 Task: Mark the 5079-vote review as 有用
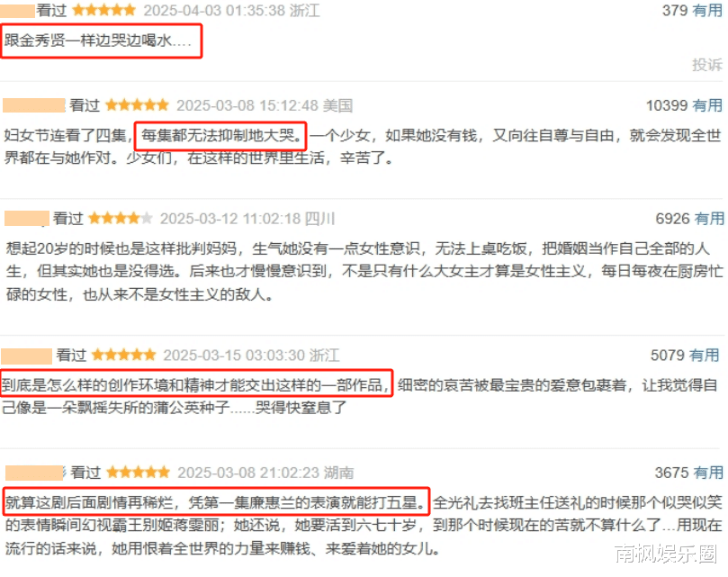pyautogui.click(x=704, y=355)
